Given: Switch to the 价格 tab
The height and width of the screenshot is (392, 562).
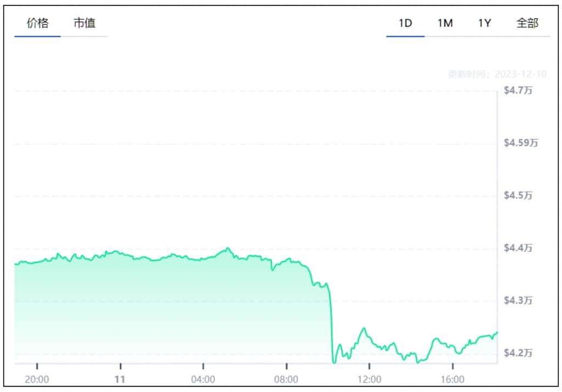Looking at the screenshot, I should click(x=37, y=23).
